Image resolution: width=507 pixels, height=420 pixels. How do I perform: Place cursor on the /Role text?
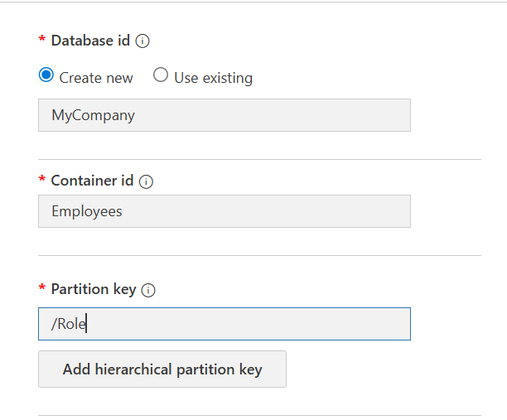[x=69, y=324]
